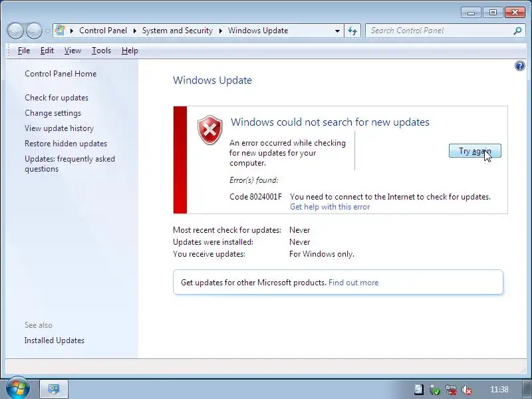The image size is (532, 399).
Task: Expand the arrow after System and Security
Action: point(221,31)
